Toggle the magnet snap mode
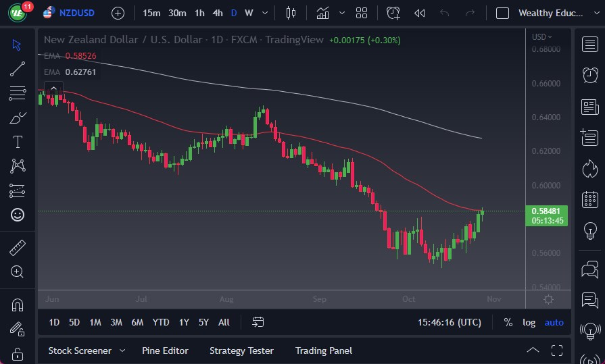The width and height of the screenshot is (605, 364). click(x=18, y=305)
